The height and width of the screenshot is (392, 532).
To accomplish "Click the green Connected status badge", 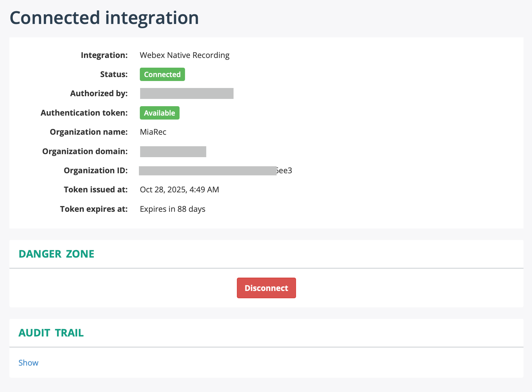I will click(162, 74).
